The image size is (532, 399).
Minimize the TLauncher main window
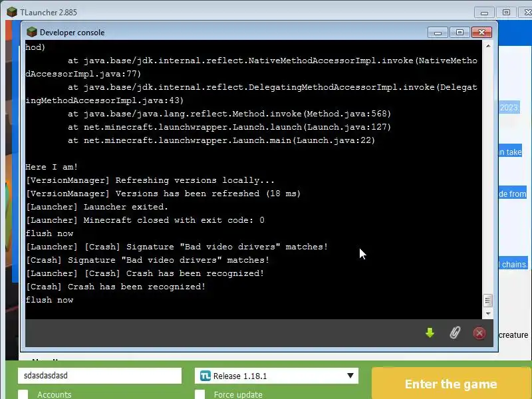tap(485, 13)
